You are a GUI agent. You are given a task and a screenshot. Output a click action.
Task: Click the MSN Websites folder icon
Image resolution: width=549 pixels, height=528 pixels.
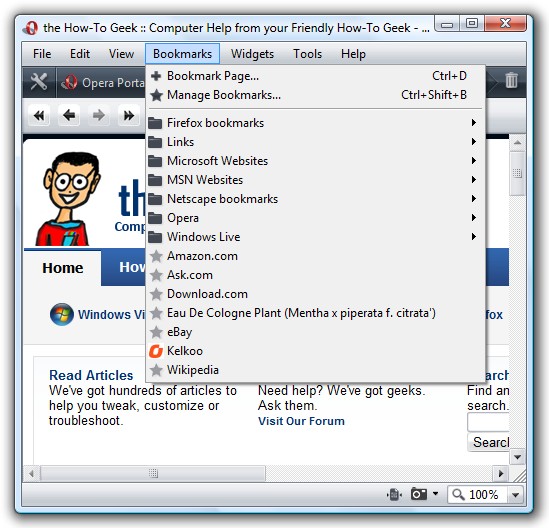pos(155,180)
